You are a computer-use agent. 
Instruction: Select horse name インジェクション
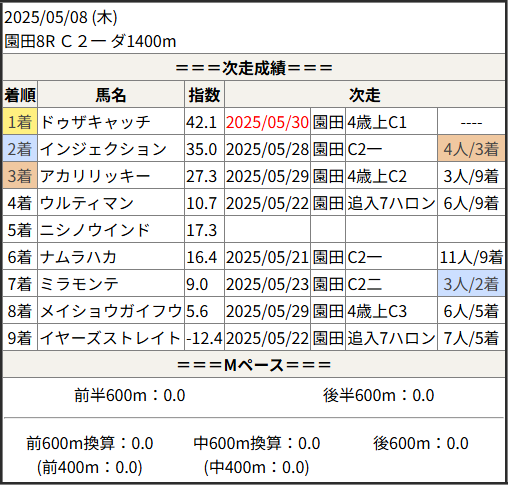[103, 149]
